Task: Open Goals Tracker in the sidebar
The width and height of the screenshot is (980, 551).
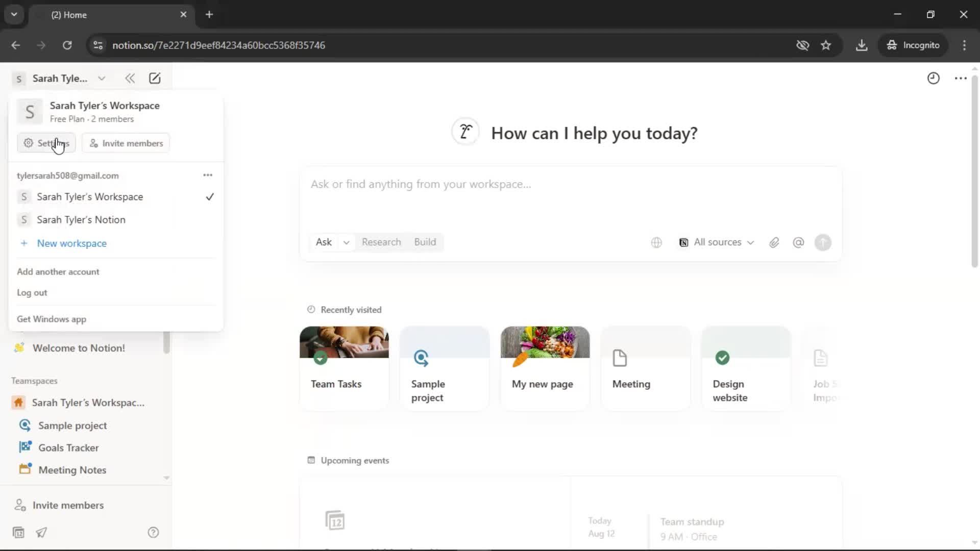Action: pyautogui.click(x=68, y=448)
